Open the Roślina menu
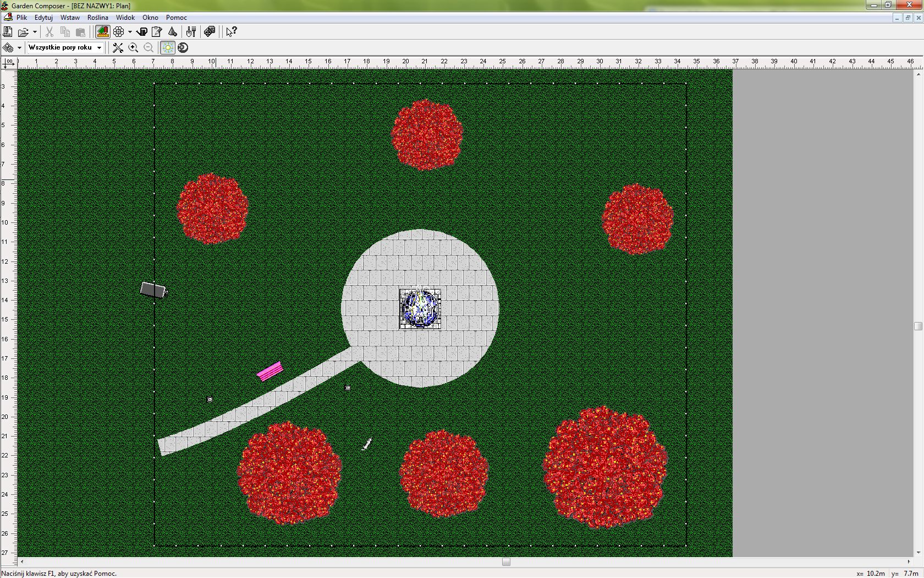The image size is (924, 578). pos(97,18)
